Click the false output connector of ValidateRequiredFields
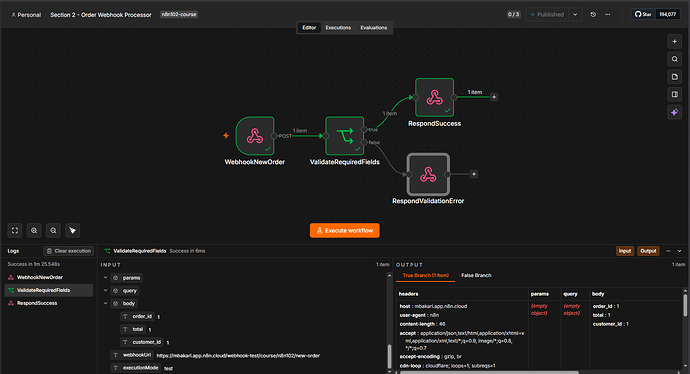The width and height of the screenshot is (690, 374). coord(364,142)
